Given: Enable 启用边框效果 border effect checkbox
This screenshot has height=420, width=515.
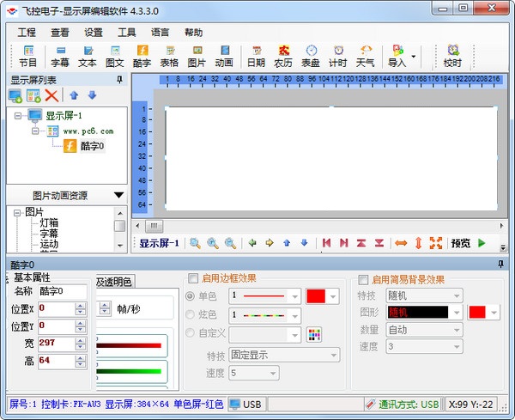Looking at the screenshot, I should 193,279.
